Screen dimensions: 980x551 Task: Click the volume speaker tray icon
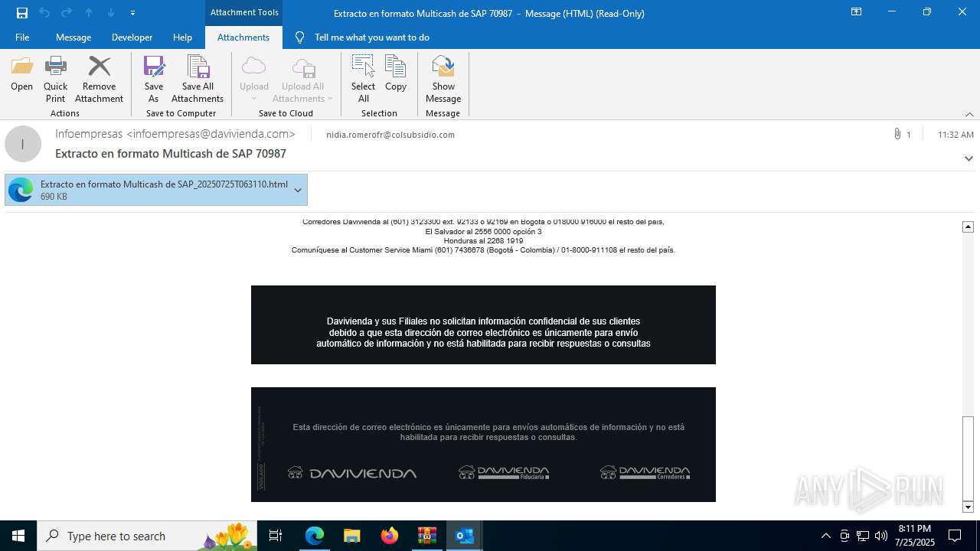click(881, 536)
